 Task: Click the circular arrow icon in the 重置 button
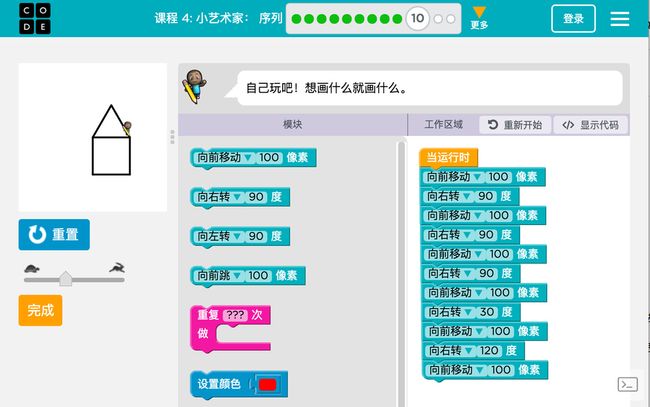pyautogui.click(x=37, y=235)
